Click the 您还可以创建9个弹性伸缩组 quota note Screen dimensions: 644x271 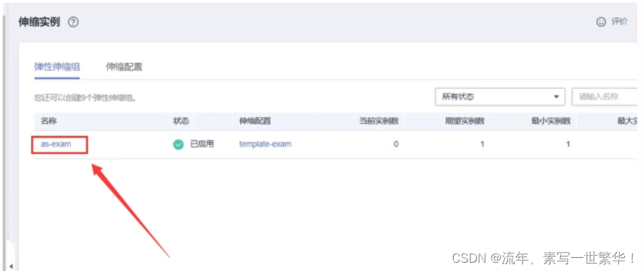point(85,98)
